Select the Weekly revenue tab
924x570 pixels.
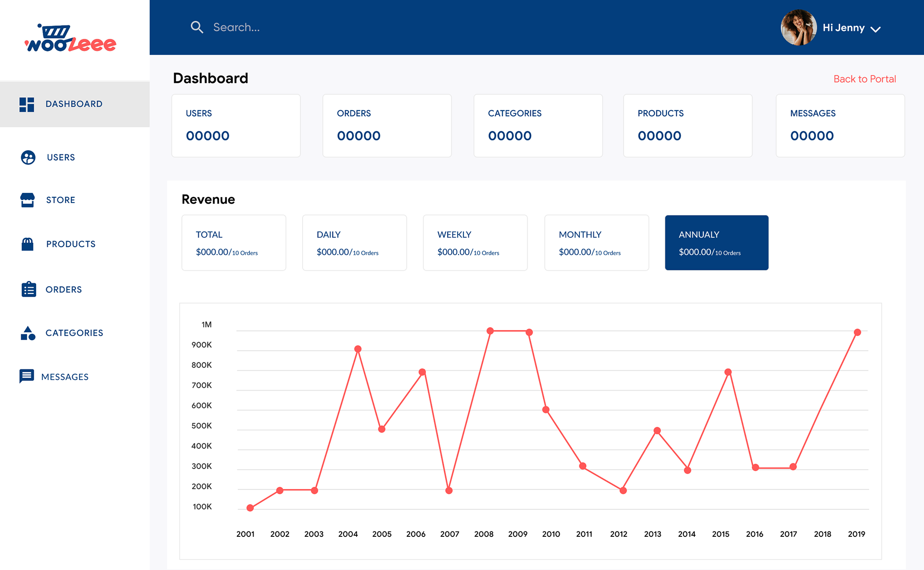(x=475, y=242)
